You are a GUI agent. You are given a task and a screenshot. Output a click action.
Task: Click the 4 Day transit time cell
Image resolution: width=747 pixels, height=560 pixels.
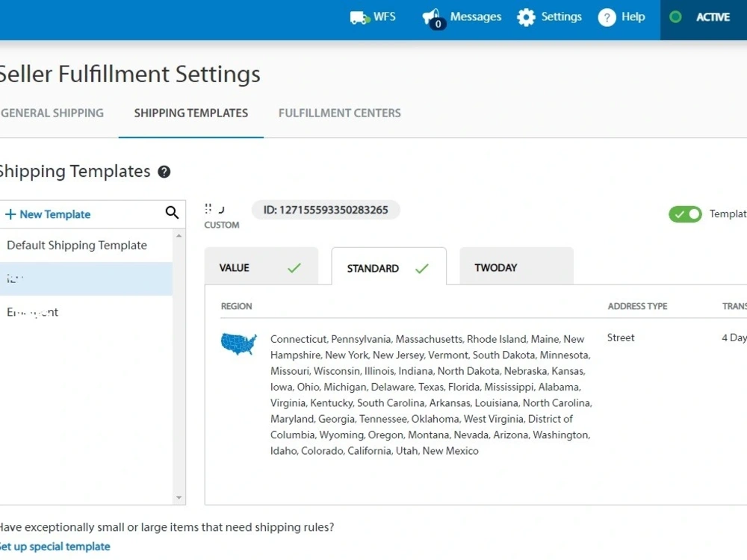tap(734, 337)
